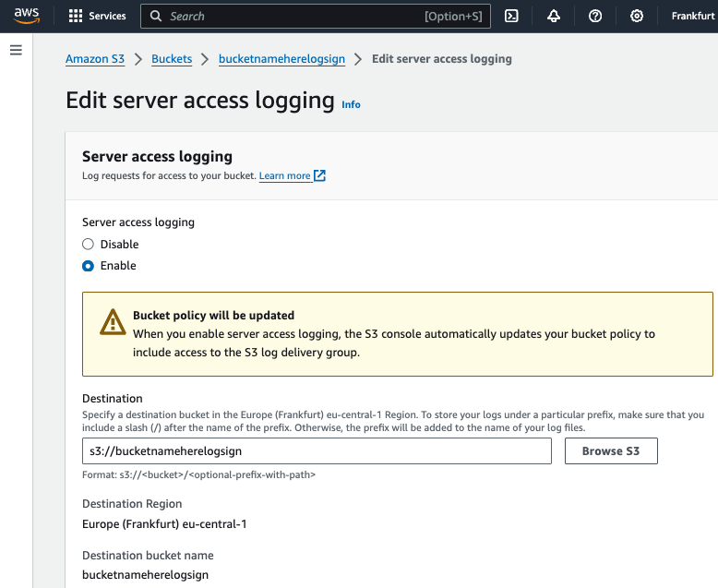The image size is (718, 588).
Task: Open the Frankfurt region selector
Action: point(694,16)
